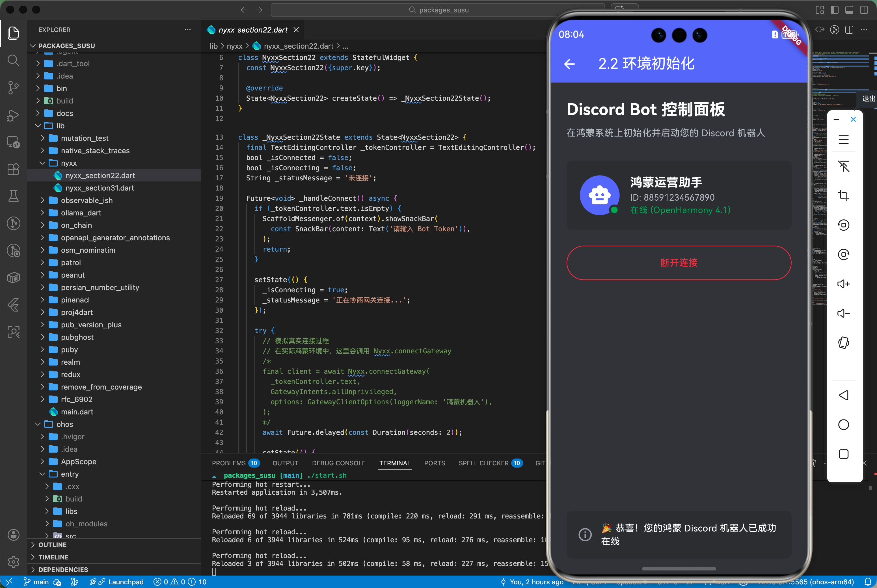
Task: Expand the DEPENDENCIES section
Action: click(x=114, y=569)
